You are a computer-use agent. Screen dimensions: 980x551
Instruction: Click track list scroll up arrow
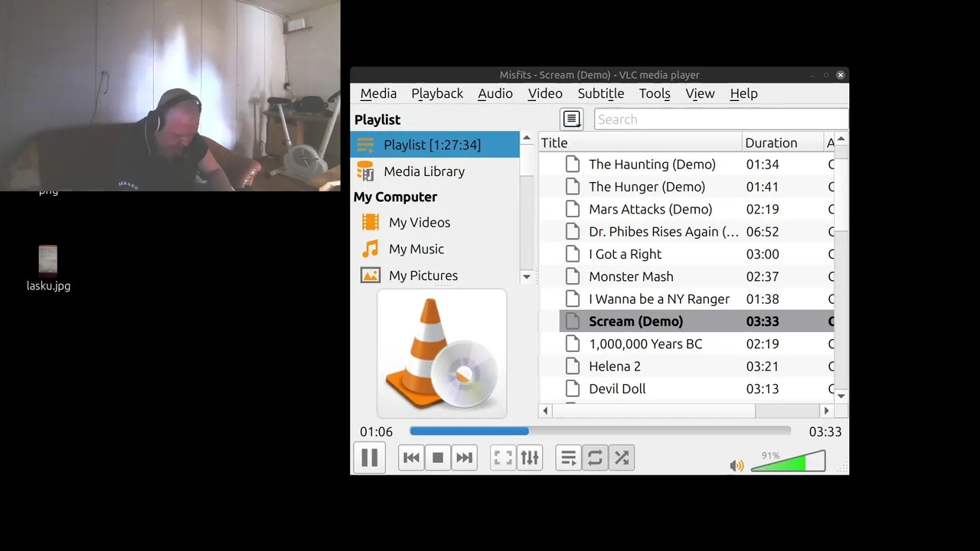[x=841, y=139]
